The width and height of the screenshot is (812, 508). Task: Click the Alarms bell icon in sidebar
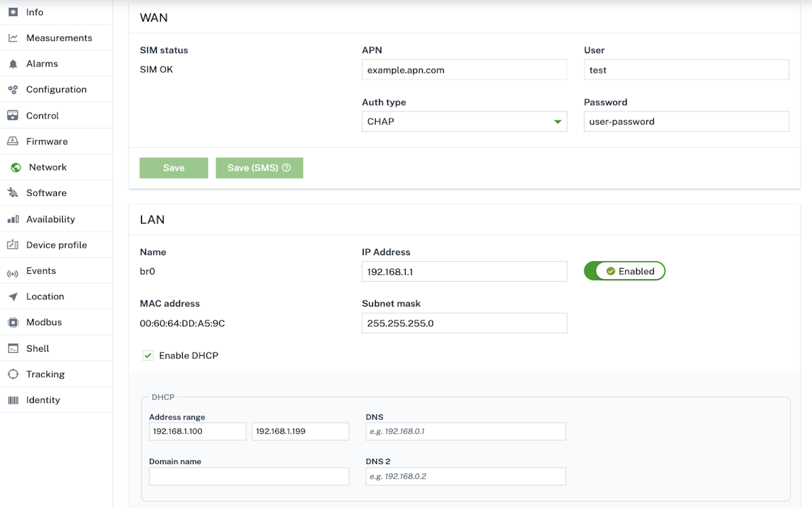coord(13,64)
